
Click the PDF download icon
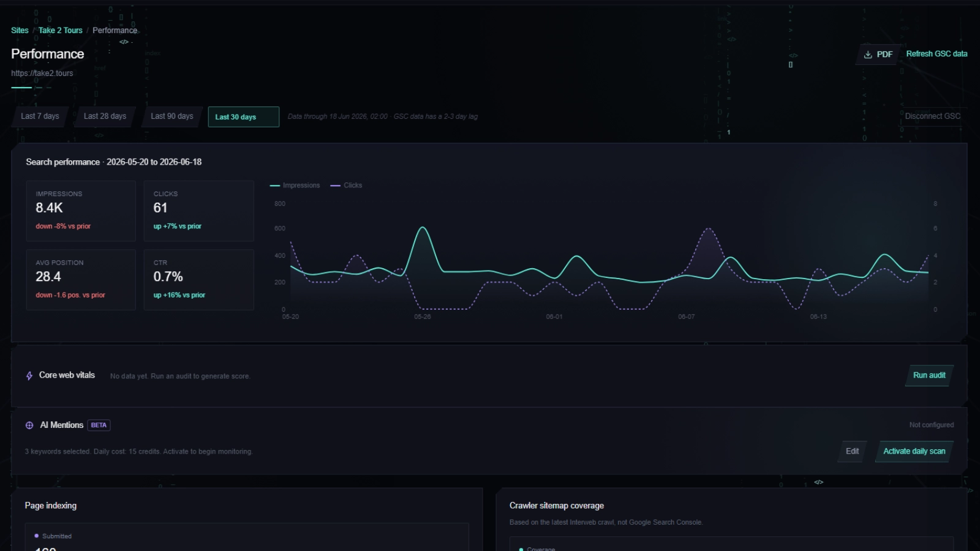click(x=868, y=54)
